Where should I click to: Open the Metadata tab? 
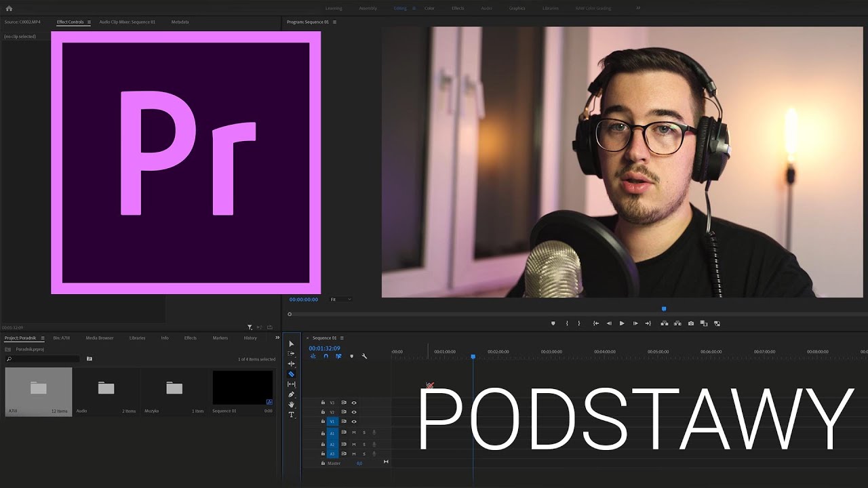click(180, 22)
